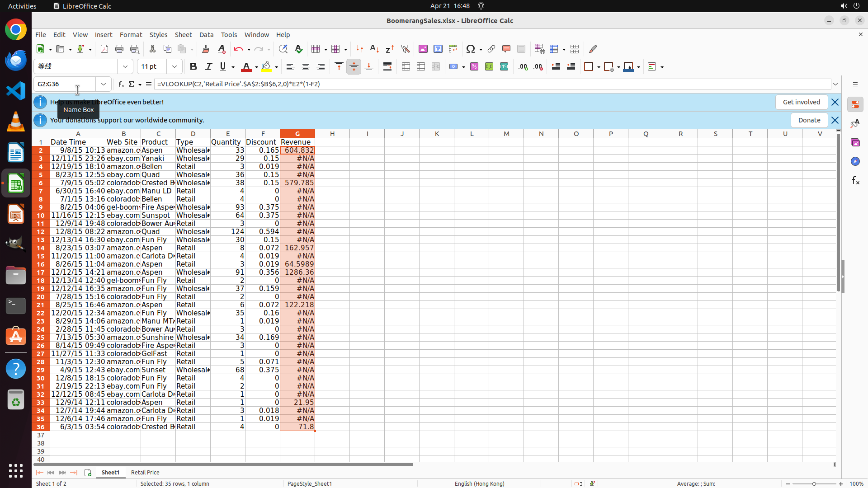Switch to the Retail Price sheet tab
The image size is (868, 488).
point(145,472)
